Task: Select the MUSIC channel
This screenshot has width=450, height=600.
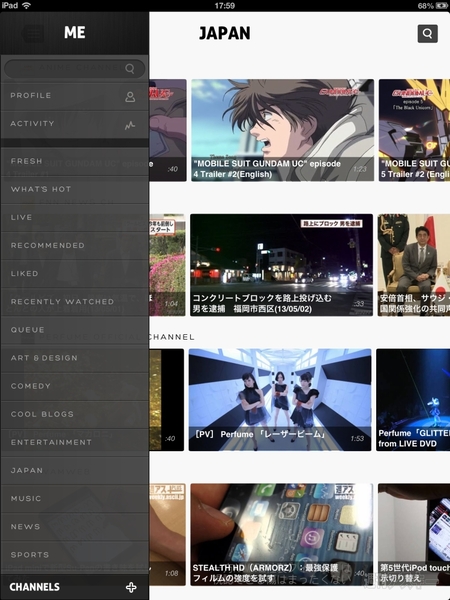Action: (75, 499)
